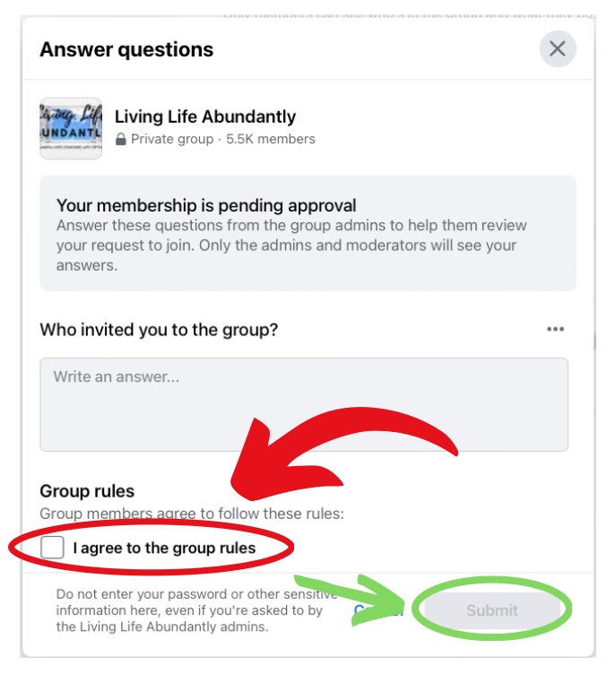
Task: Click the partially hidden Cancel link
Action: click(x=378, y=610)
